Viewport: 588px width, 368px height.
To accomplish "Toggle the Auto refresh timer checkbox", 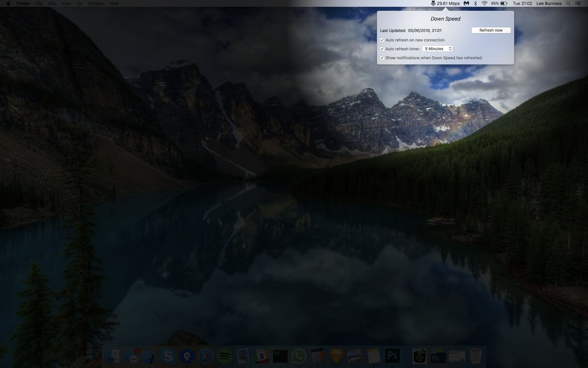I will pos(382,49).
